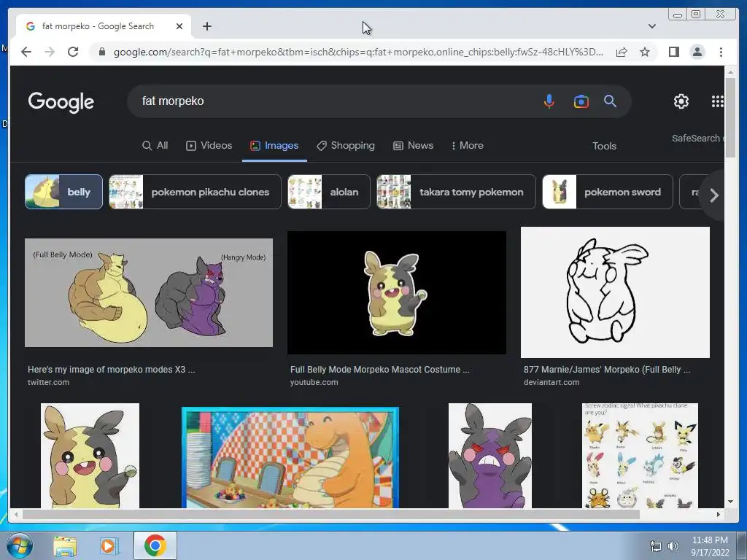This screenshot has height=560, width=747.
Task: Click the Chrome taskbar button
Action: click(x=155, y=545)
